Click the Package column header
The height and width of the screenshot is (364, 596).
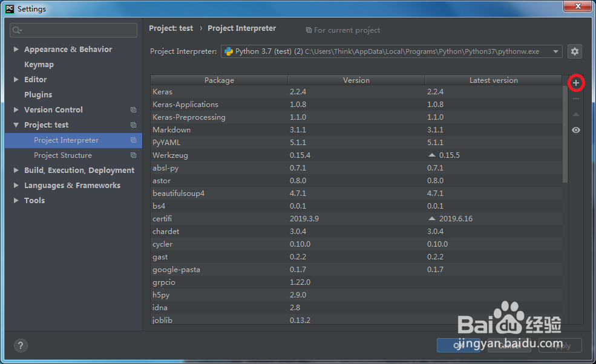pyautogui.click(x=219, y=80)
